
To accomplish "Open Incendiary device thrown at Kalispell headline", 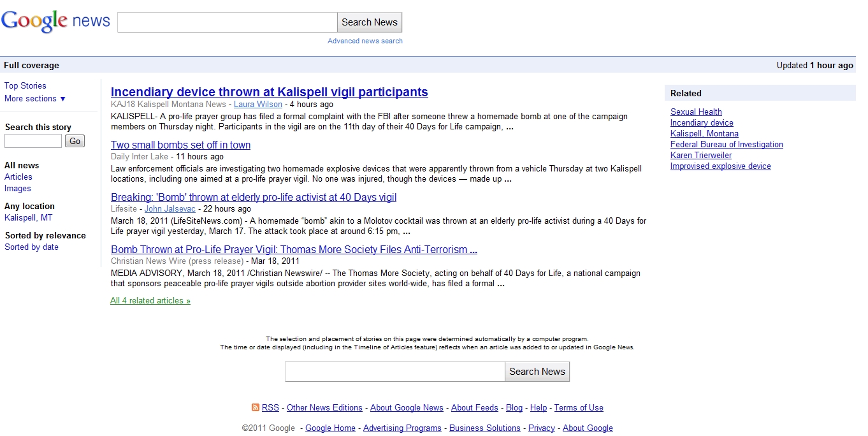I will point(270,92).
